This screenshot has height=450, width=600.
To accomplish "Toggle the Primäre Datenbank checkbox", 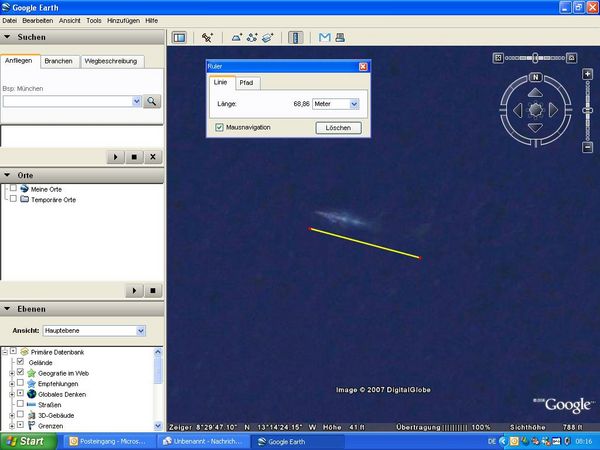I will (13, 351).
